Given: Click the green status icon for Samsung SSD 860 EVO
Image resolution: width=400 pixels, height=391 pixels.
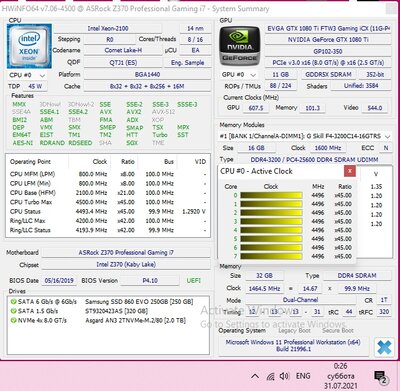Looking at the screenshot, I should coord(13,302).
